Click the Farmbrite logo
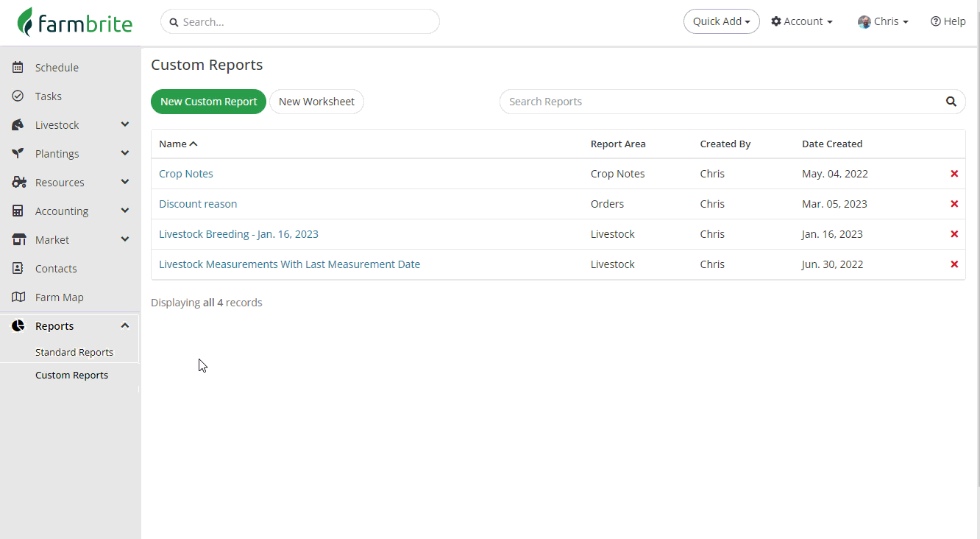This screenshot has width=980, height=539. click(x=75, y=22)
